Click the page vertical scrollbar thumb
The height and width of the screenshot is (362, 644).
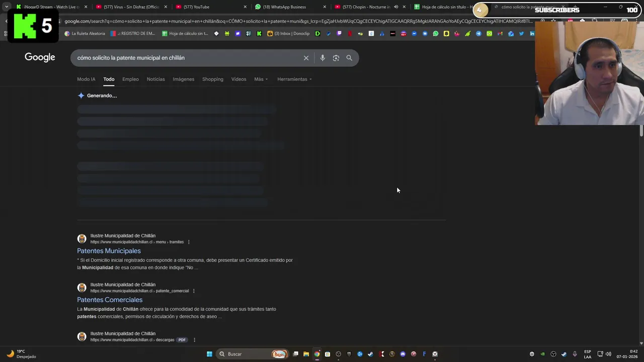pyautogui.click(x=641, y=131)
